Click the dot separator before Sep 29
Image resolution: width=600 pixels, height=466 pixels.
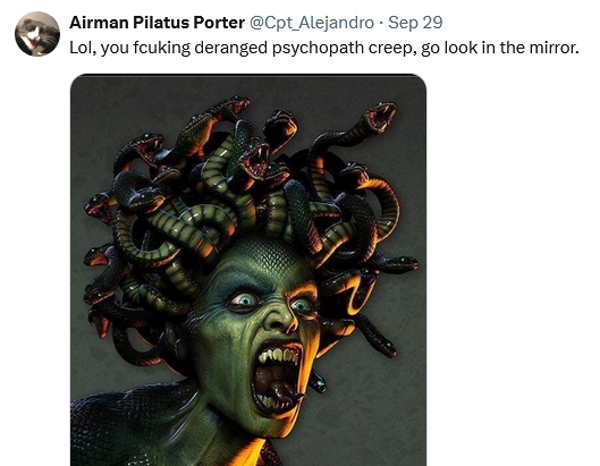[381, 23]
